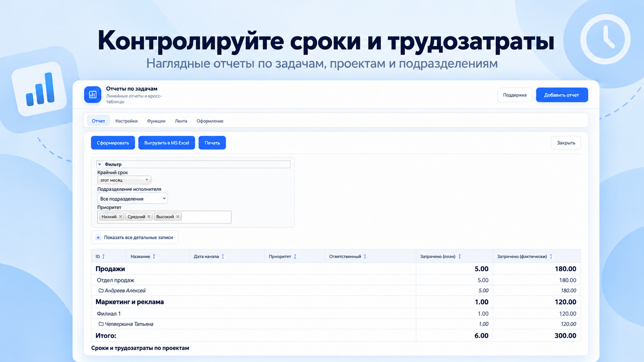Click the Печать button
This screenshot has height=362, width=644.
click(x=212, y=143)
